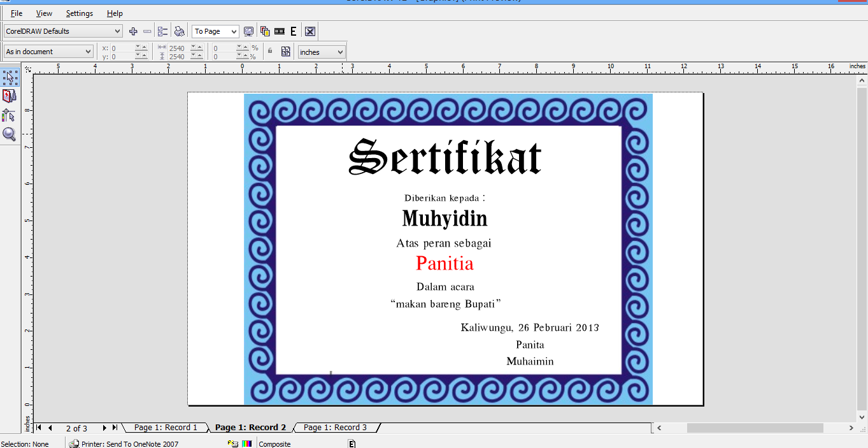868x448 pixels.
Task: Open the CorelDRAW Defaults print style dropdown
Action: (x=117, y=31)
